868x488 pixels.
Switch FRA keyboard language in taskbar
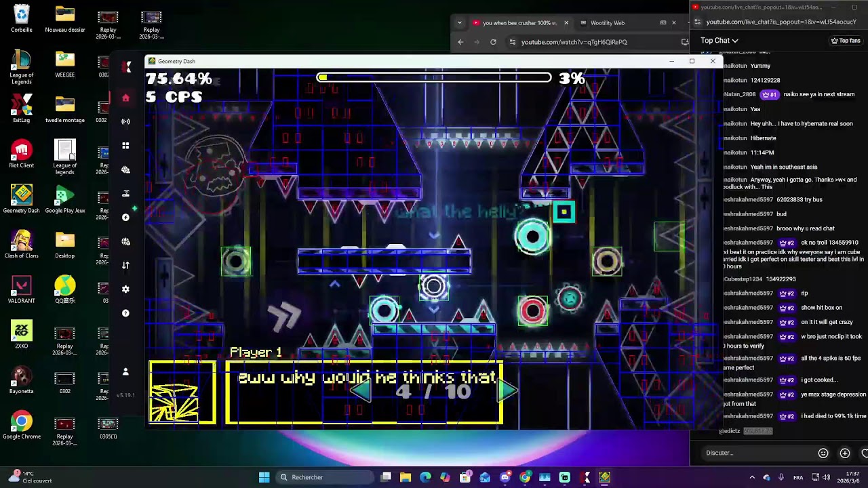click(798, 477)
